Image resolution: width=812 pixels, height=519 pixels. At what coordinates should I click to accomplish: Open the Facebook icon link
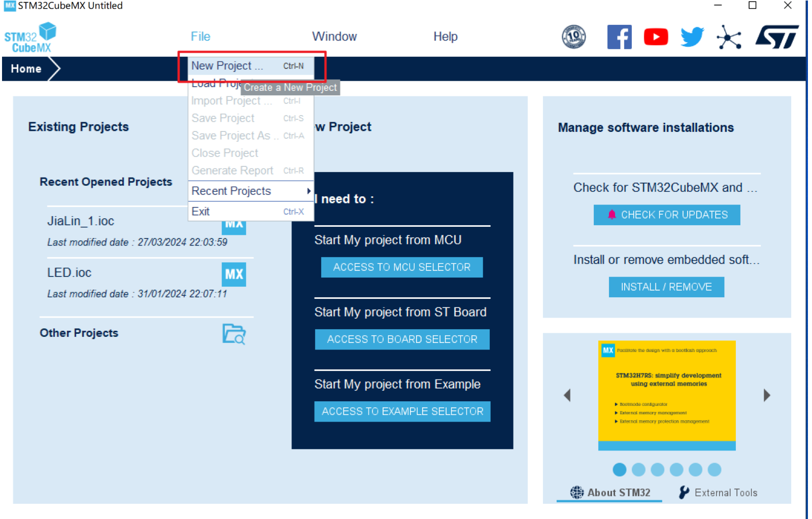[x=619, y=37]
